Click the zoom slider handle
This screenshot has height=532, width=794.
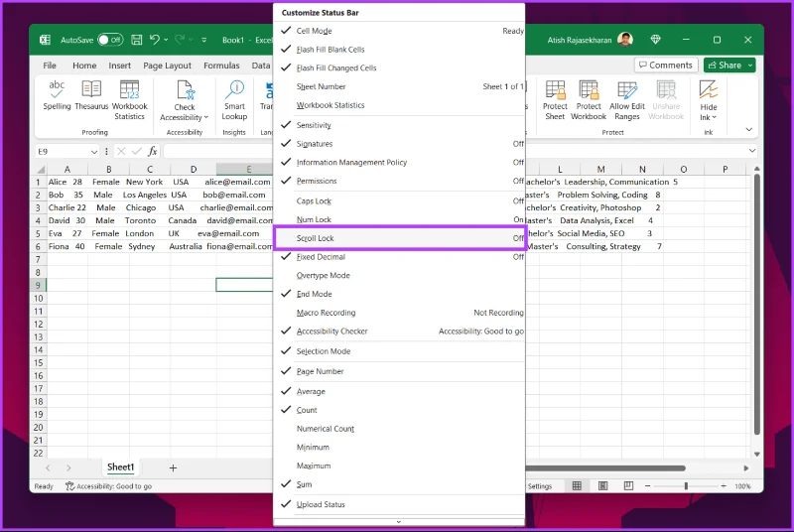click(686, 486)
